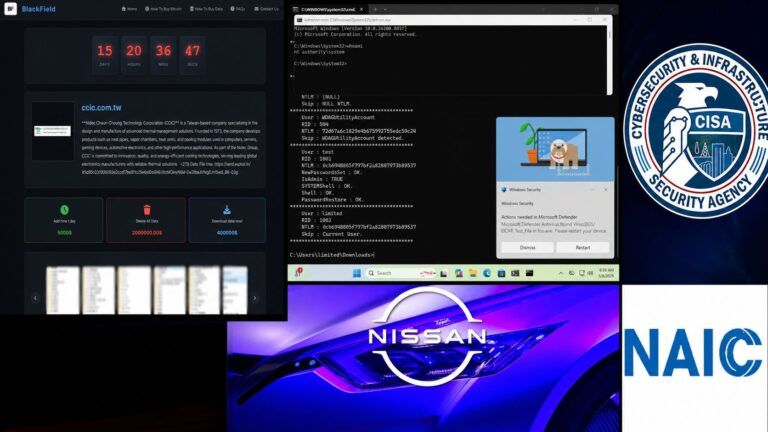This screenshot has width=768, height=432.
Task: Open more options on Windows Security notification
Action: pyautogui.click(x=593, y=190)
